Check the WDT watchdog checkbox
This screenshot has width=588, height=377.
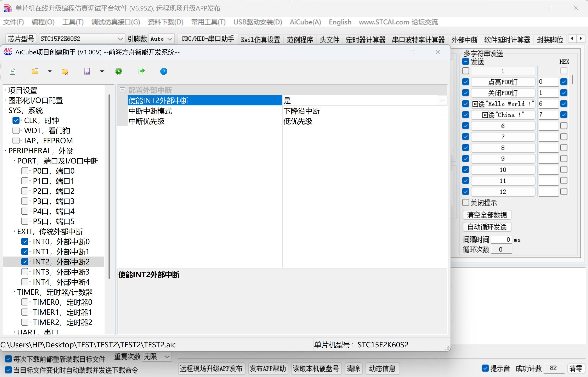click(x=16, y=131)
